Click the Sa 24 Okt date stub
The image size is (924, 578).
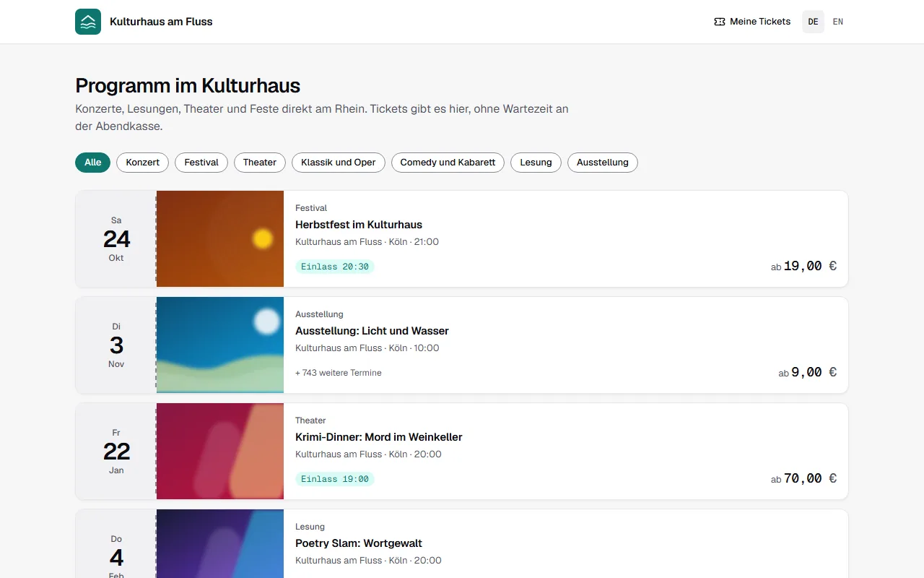point(116,238)
